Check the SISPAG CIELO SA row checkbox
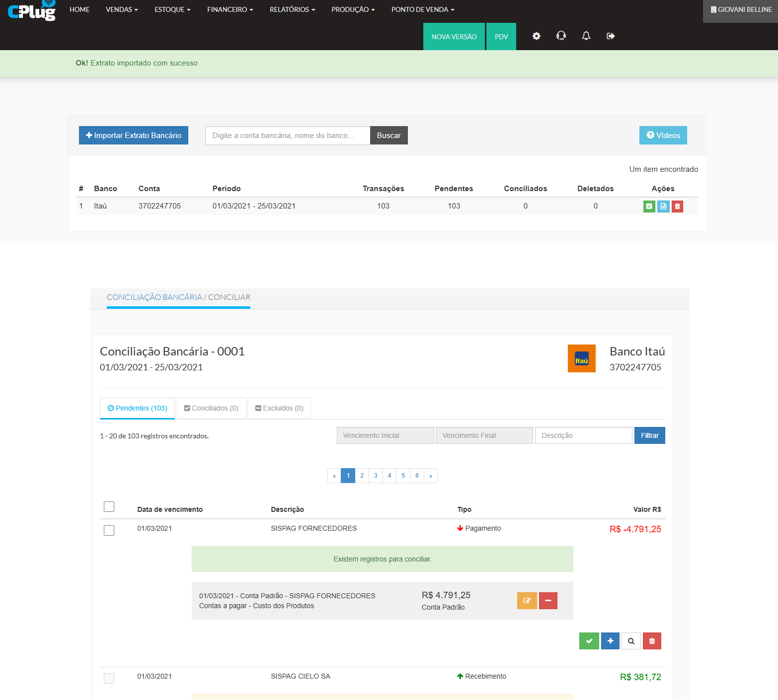 click(x=109, y=678)
